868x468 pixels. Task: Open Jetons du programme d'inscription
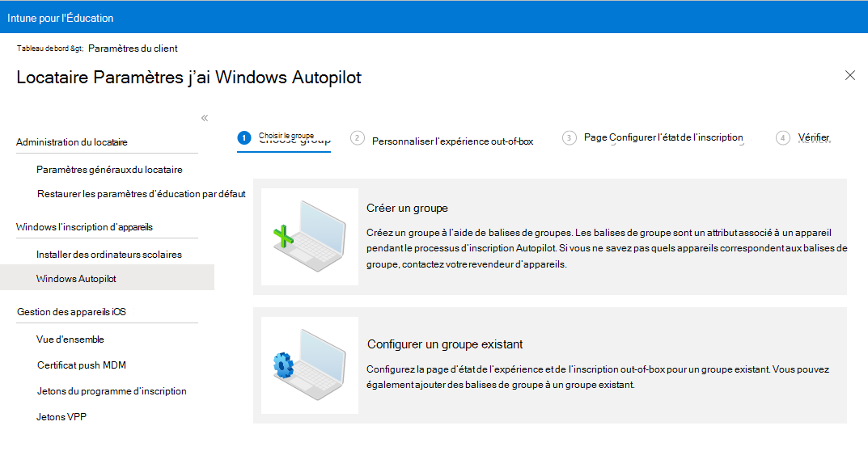(112, 391)
